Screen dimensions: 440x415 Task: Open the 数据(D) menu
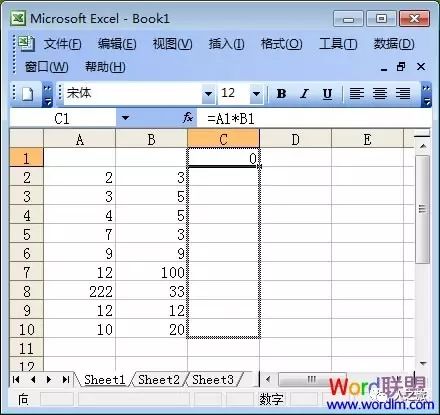point(394,44)
